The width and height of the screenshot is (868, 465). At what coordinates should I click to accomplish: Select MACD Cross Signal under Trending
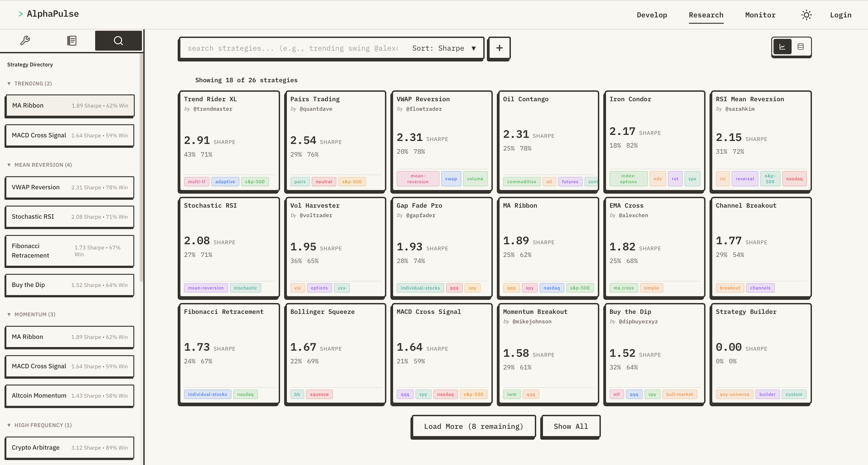[x=70, y=135]
